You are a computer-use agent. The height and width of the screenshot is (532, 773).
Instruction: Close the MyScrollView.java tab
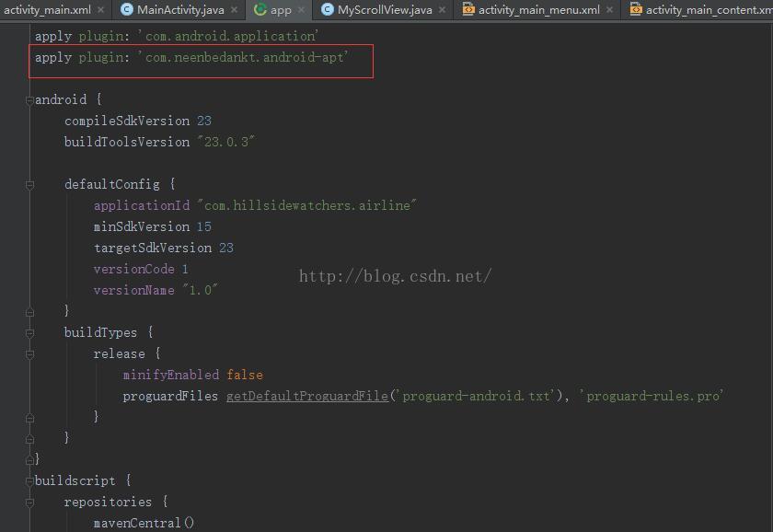point(443,10)
